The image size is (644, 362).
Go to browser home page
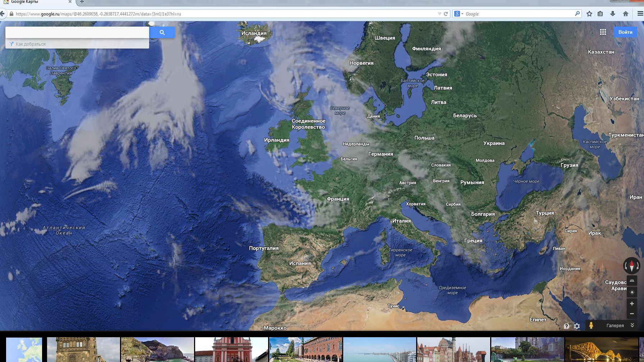[x=626, y=14]
